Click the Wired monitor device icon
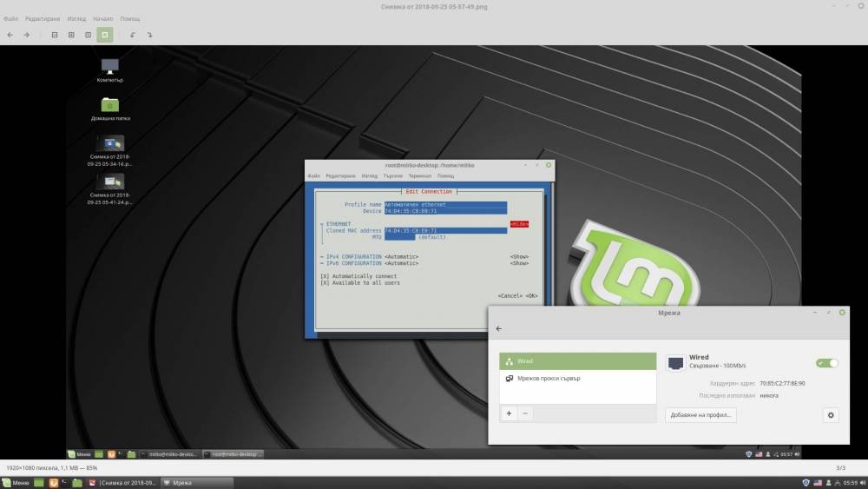868x489 pixels. coord(675,363)
